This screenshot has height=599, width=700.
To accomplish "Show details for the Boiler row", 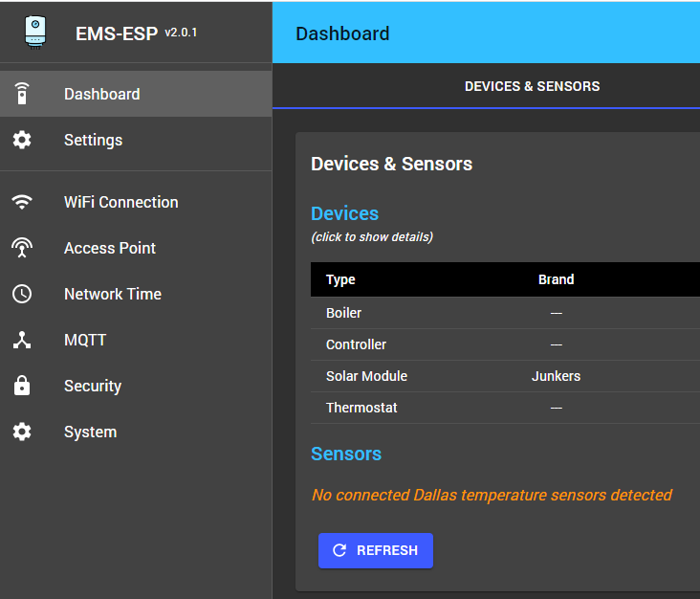I will 344,313.
